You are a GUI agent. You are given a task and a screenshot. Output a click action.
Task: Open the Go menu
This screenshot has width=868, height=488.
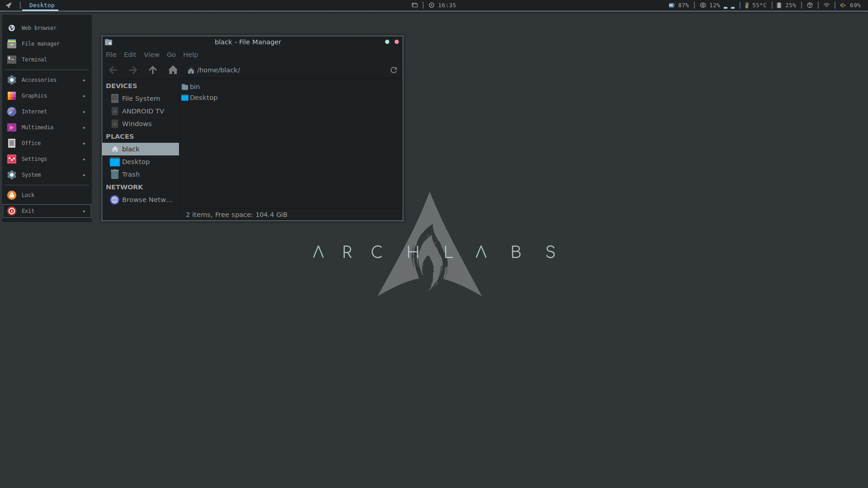(x=171, y=55)
